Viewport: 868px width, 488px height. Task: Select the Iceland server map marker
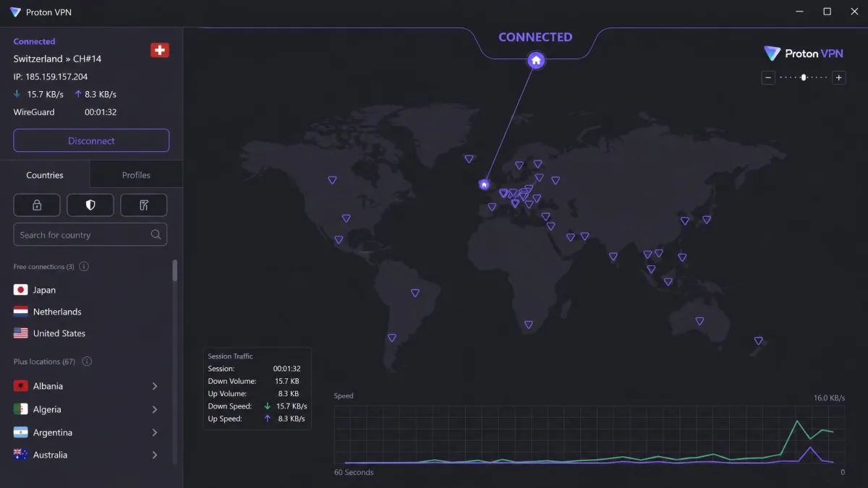tap(469, 159)
